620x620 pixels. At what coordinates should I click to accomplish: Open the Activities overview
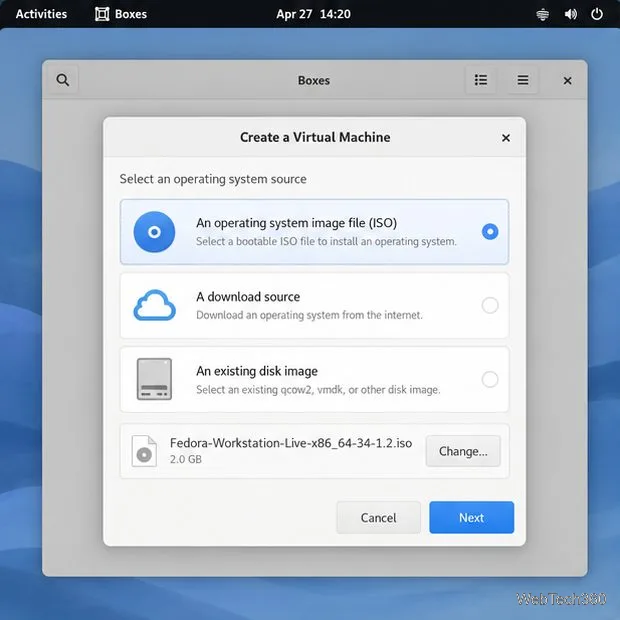[x=41, y=14]
